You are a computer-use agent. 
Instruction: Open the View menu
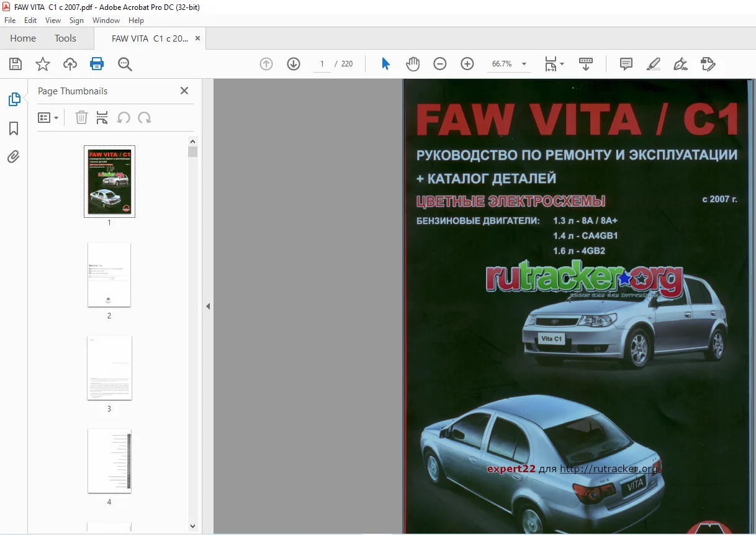(53, 20)
